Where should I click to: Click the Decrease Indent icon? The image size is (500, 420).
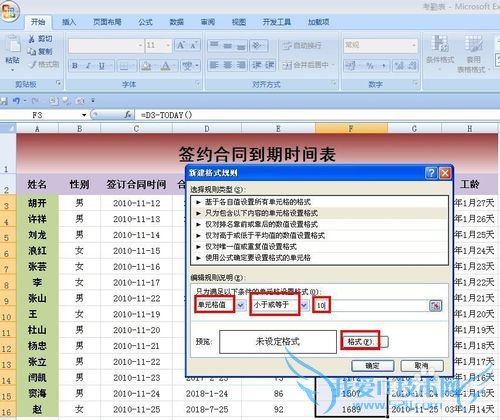click(257, 65)
